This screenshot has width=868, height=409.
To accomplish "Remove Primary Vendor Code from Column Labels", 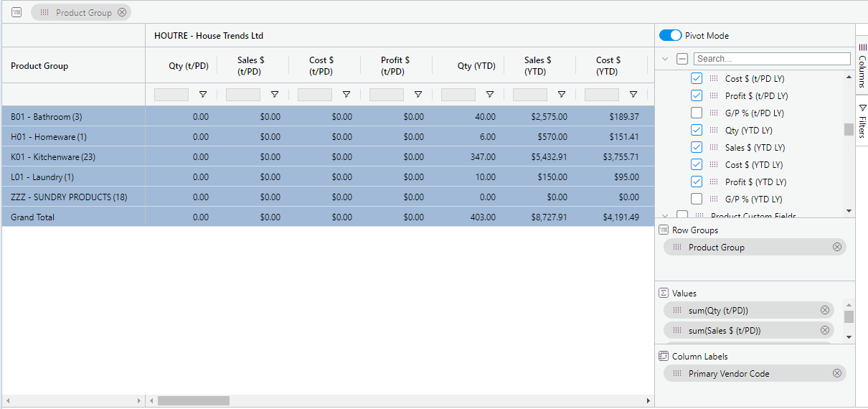I will (x=836, y=374).
